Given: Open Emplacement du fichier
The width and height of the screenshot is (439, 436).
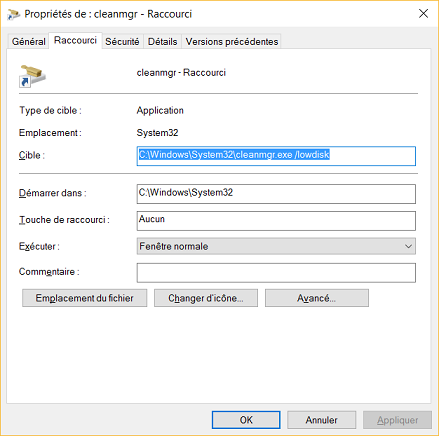Looking at the screenshot, I should [x=84, y=298].
